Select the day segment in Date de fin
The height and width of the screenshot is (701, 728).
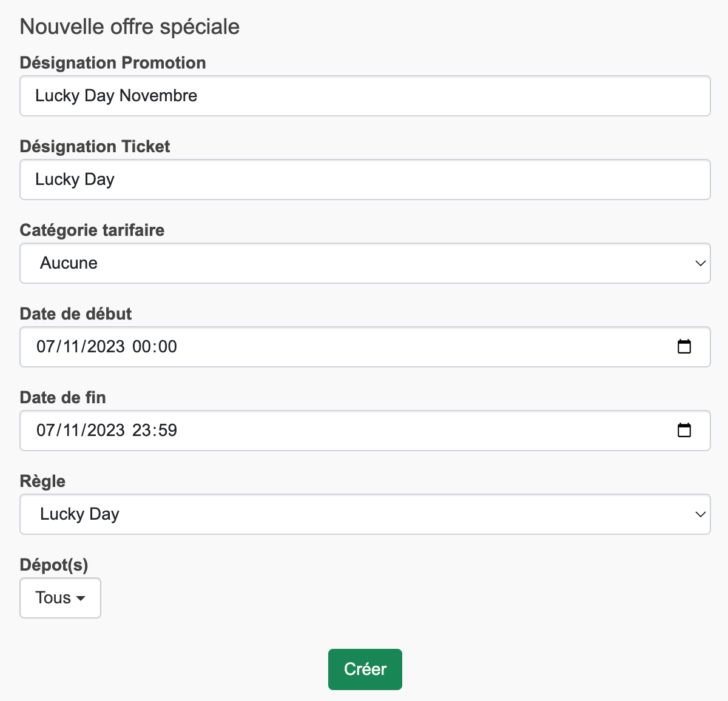click(x=45, y=431)
